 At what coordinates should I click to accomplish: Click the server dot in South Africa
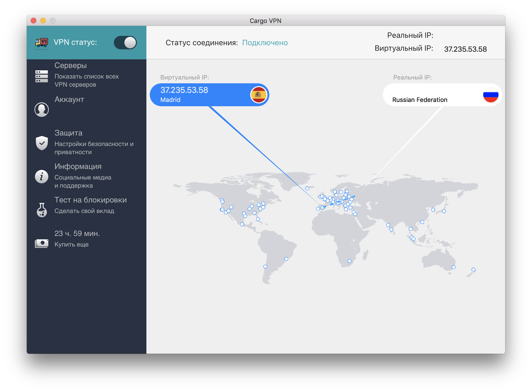point(349,261)
